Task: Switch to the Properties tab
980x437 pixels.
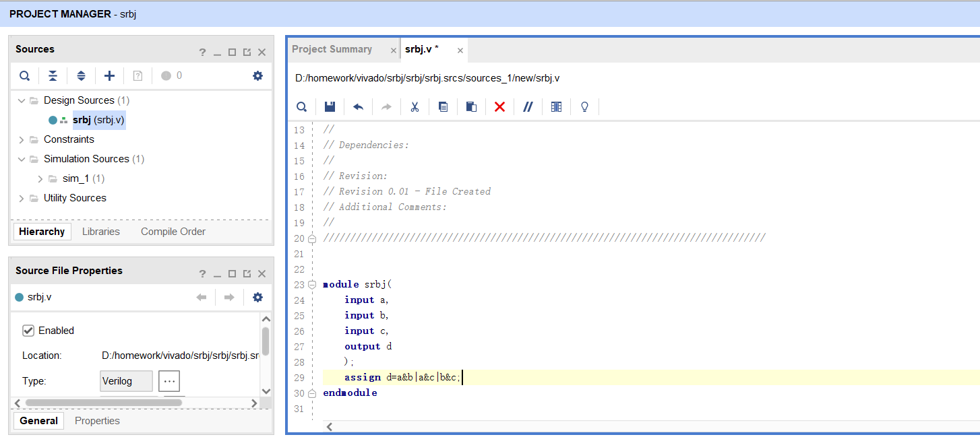Action: pos(97,421)
